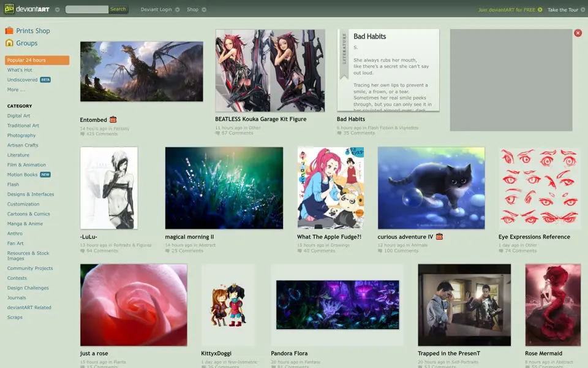Open the Shop menu
Image resolution: width=588 pixels, height=368 pixels.
(x=192, y=9)
